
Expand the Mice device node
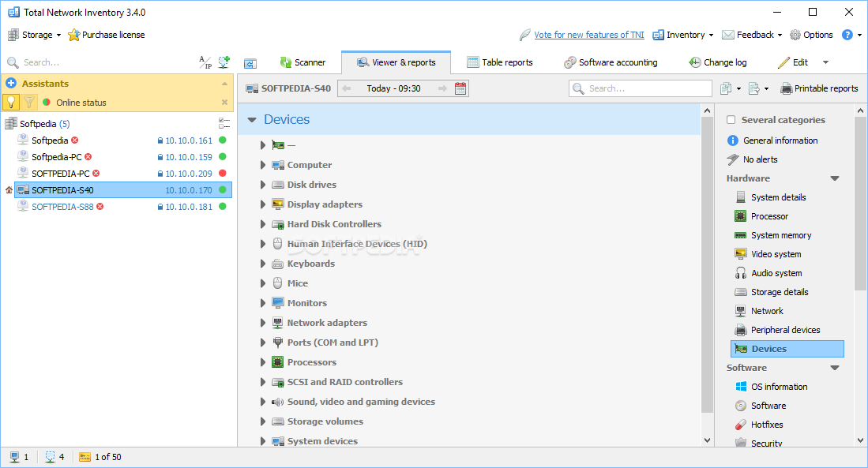[x=263, y=284]
